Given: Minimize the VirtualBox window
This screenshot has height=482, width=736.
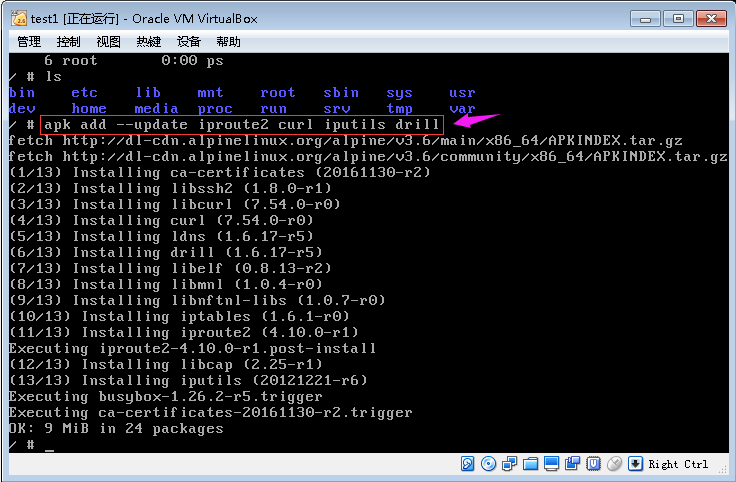Looking at the screenshot, I should point(645,19).
